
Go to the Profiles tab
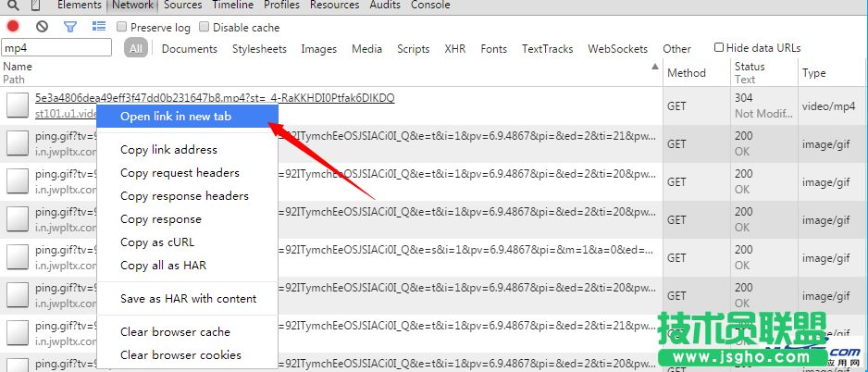(x=281, y=5)
